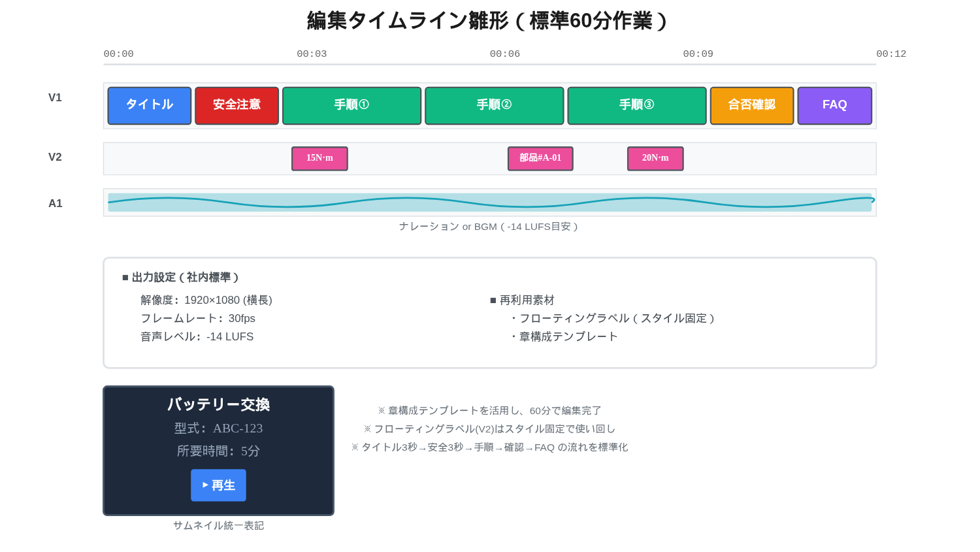Select the 15N·m floating label
Image resolution: width=980 pixels, height=552 pixels.
click(319, 158)
